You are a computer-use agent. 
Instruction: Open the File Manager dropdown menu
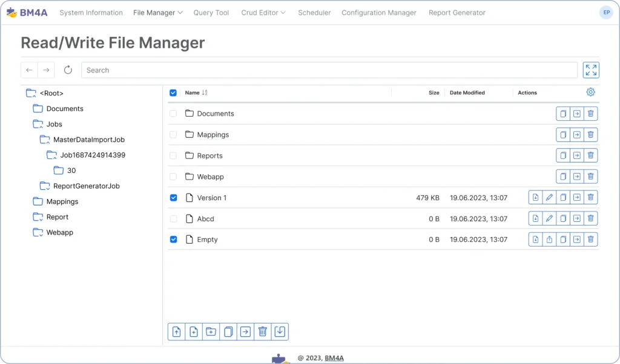click(158, 13)
